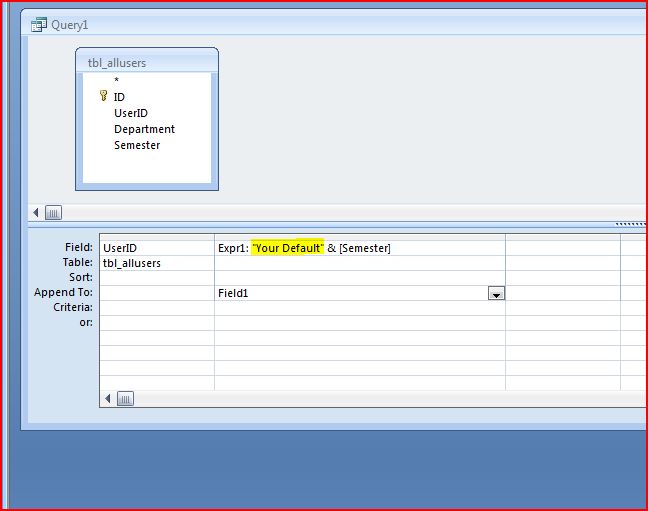Viewport: 648px width, 511px height.
Task: Select the ID field in tbl_allusers
Action: pos(119,97)
